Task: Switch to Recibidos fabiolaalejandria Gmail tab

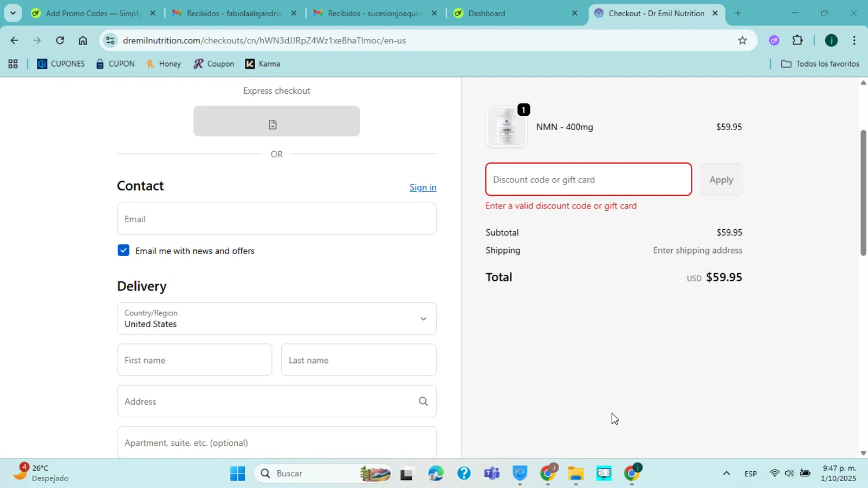Action: pyautogui.click(x=234, y=13)
